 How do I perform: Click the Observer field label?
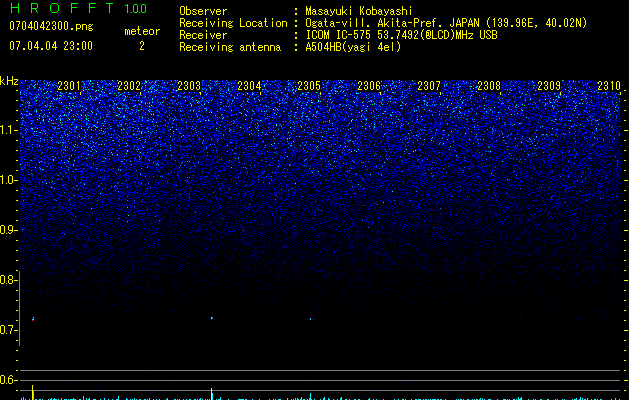pos(203,11)
